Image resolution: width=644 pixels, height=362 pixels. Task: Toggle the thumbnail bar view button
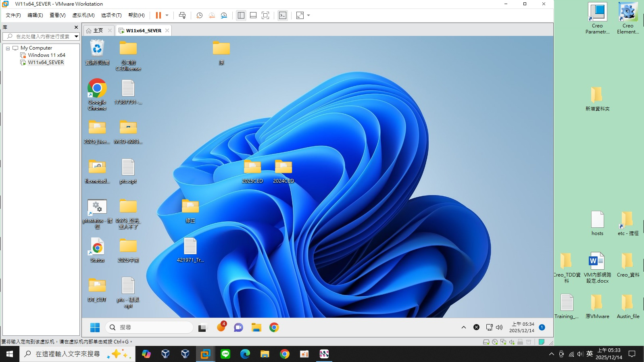tap(253, 15)
